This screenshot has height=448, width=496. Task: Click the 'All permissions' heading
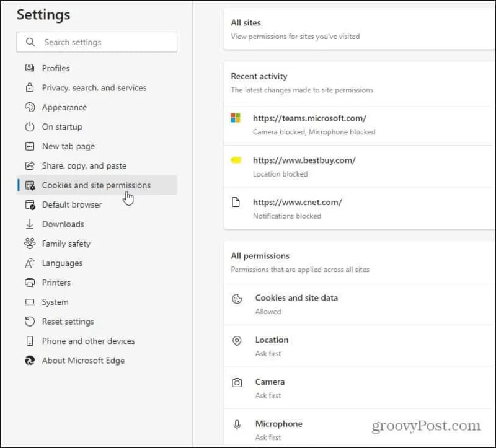click(260, 256)
